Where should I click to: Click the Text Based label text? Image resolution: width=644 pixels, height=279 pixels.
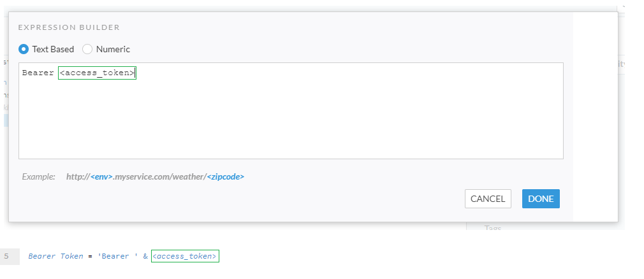[53, 49]
